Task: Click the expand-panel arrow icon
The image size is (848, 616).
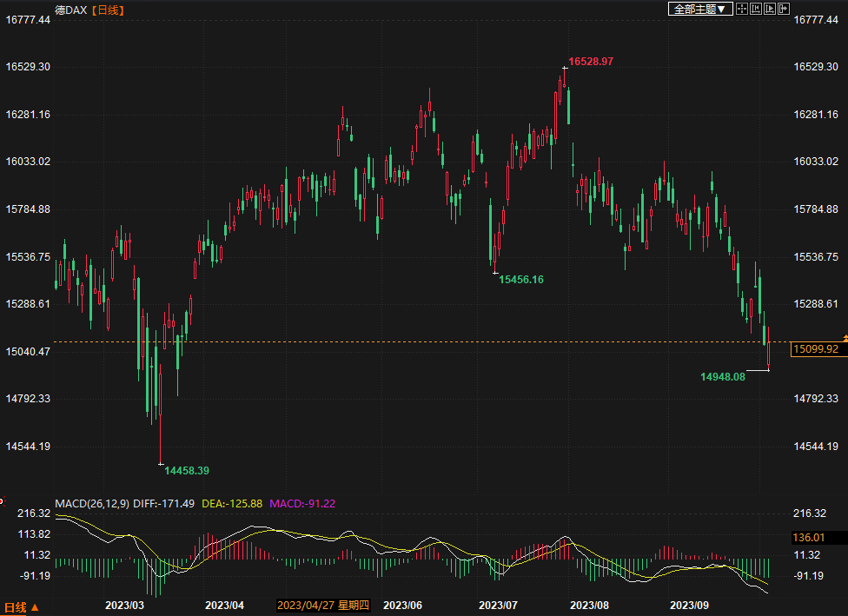Action: [783, 9]
